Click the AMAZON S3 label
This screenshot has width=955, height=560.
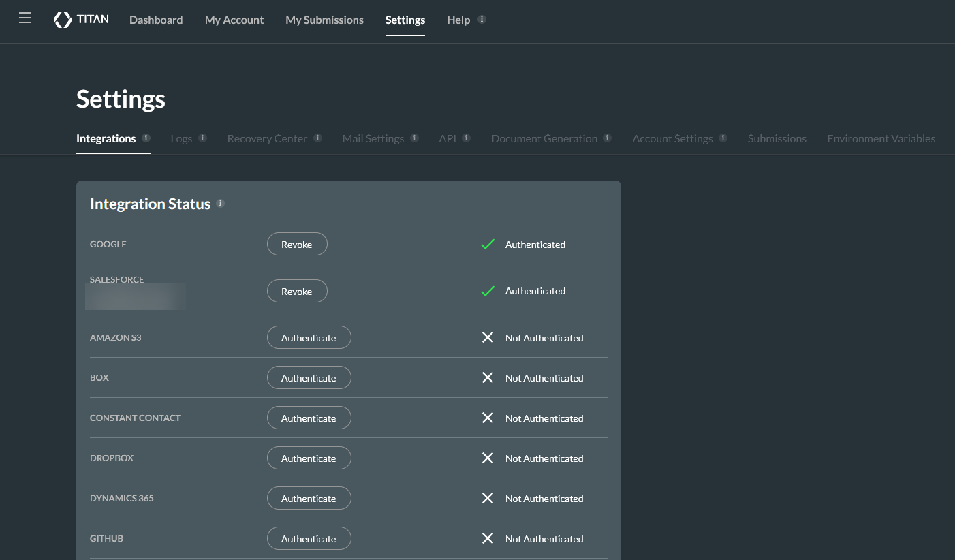pyautogui.click(x=116, y=337)
